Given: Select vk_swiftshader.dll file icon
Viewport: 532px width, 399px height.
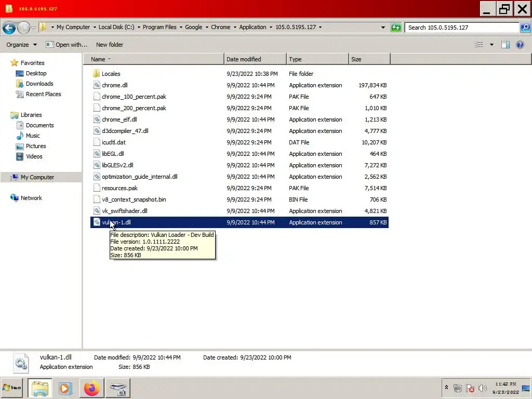Looking at the screenshot, I should (97, 211).
